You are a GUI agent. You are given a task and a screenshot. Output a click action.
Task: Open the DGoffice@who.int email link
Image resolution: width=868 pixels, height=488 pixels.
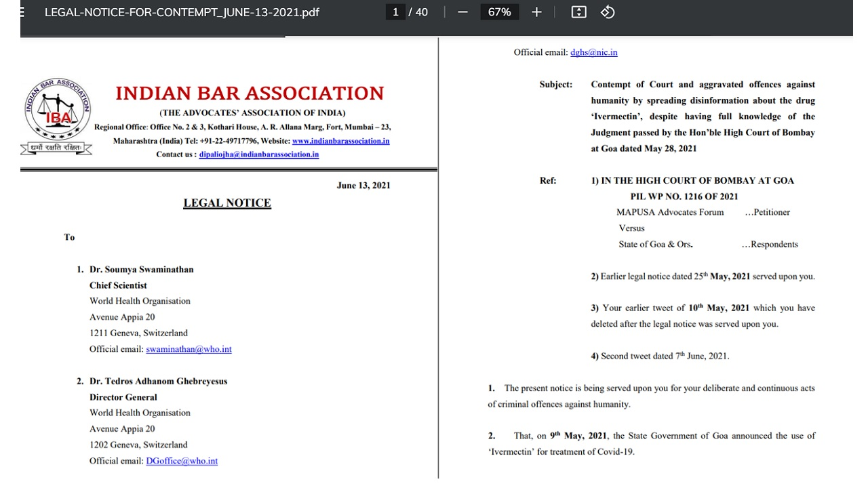tap(182, 461)
